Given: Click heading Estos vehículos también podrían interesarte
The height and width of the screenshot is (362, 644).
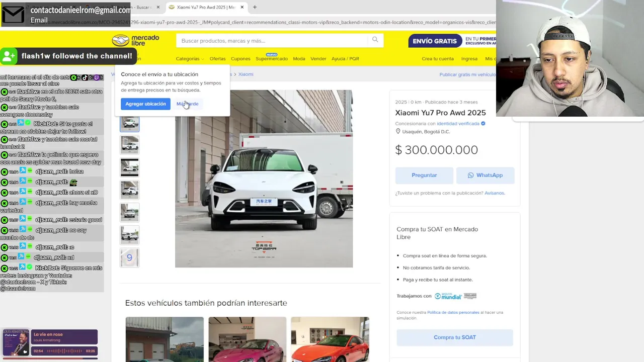Looking at the screenshot, I should (206, 303).
